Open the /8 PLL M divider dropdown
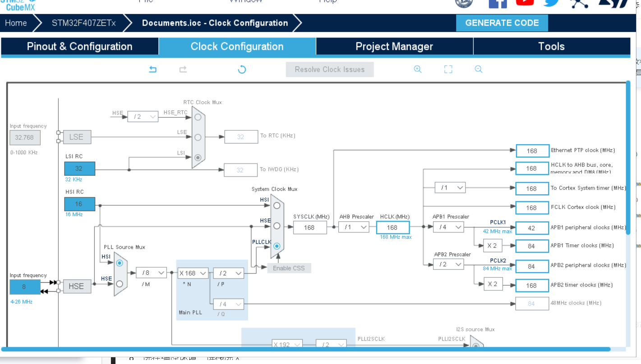Viewport: 641px width, 364px height. click(x=151, y=273)
